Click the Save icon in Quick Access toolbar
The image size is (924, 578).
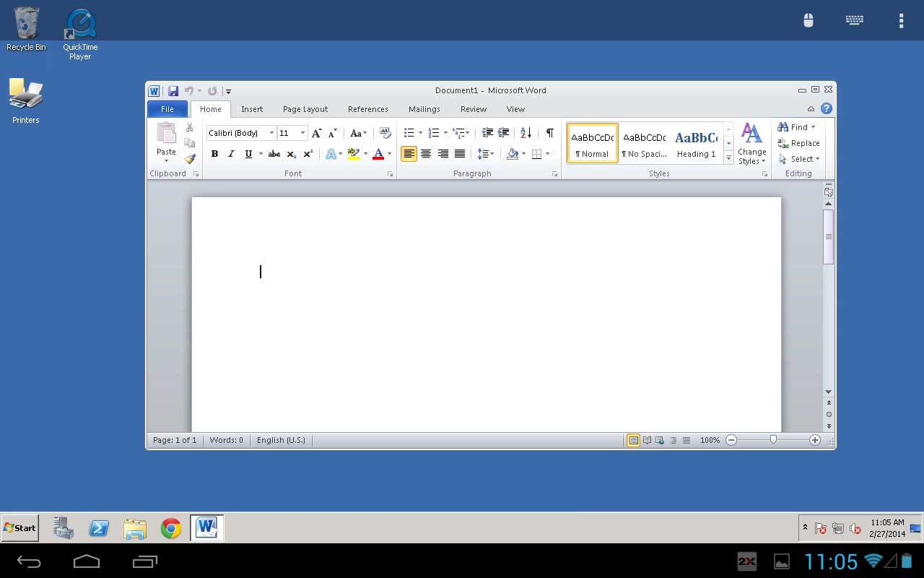[173, 91]
